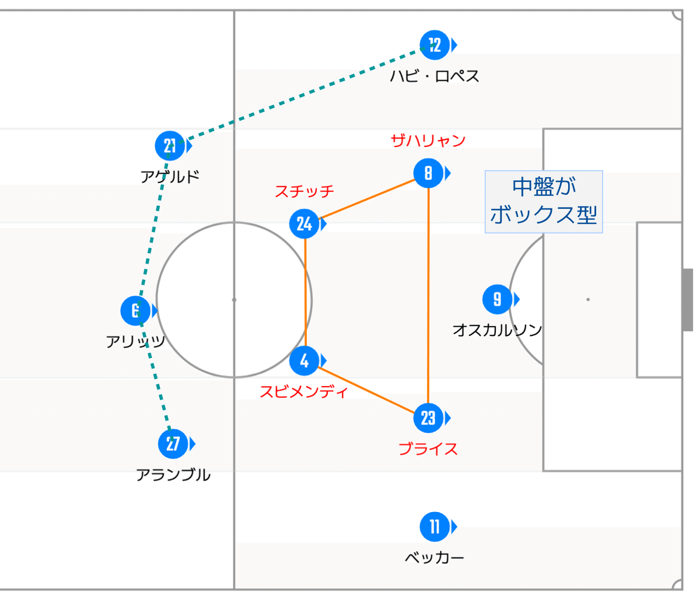Image resolution: width=700 pixels, height=603 pixels.
Task: Select the red スチッチ name label
Action: [x=304, y=191]
